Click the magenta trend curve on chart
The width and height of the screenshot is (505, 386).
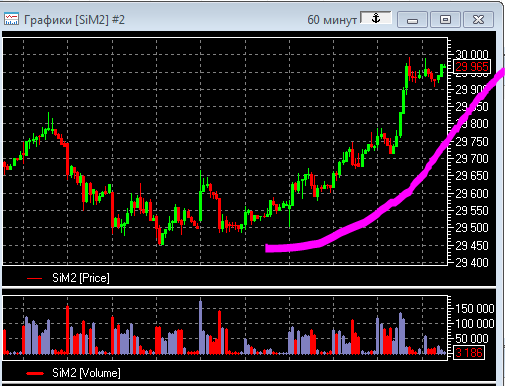click(363, 222)
